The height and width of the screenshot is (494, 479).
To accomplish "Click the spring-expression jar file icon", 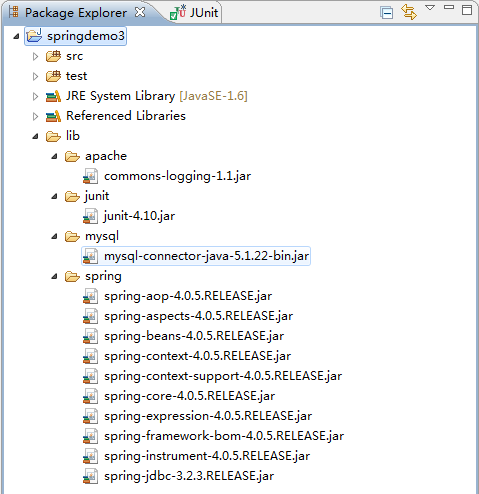I will pyautogui.click(x=90, y=416).
